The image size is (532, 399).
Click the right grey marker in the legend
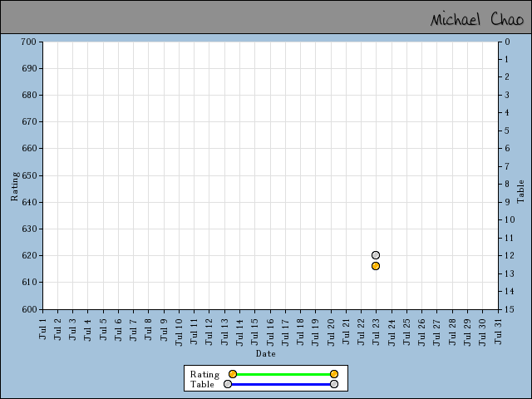tap(334, 384)
